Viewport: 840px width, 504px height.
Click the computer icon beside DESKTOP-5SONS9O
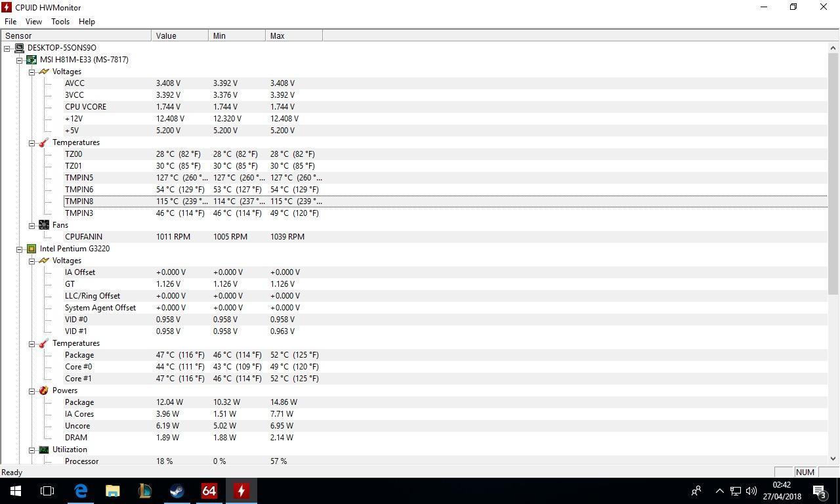(x=19, y=48)
